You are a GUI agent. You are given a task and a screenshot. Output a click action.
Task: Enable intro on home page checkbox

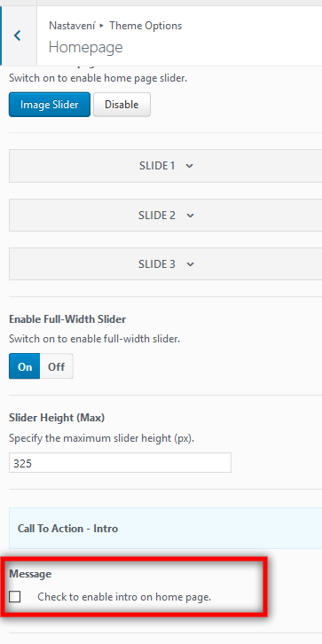tap(15, 597)
